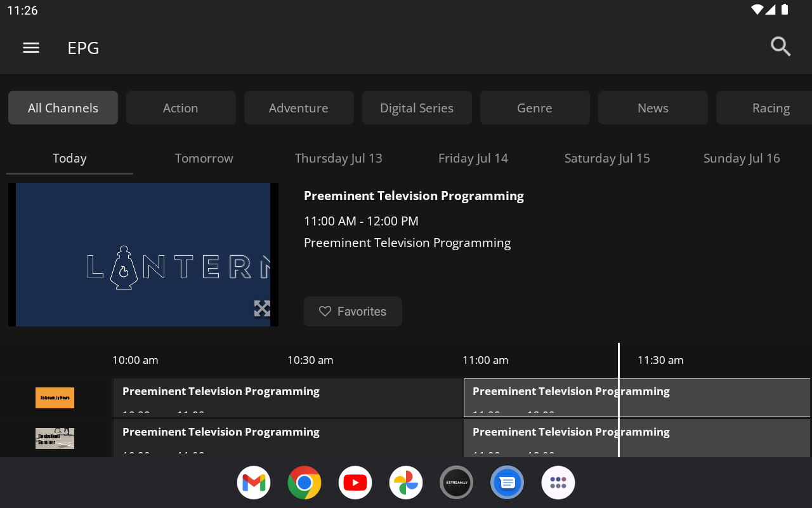The height and width of the screenshot is (508, 812).
Task: Filter channels by Action
Action: 181,108
